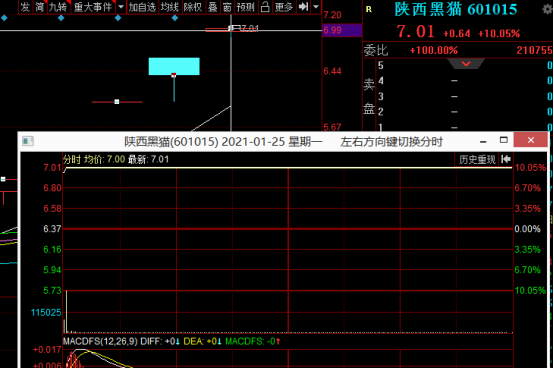Image resolution: width=554 pixels, height=369 pixels.
Task: Toggle the 九转 indicator
Action: [58, 7]
